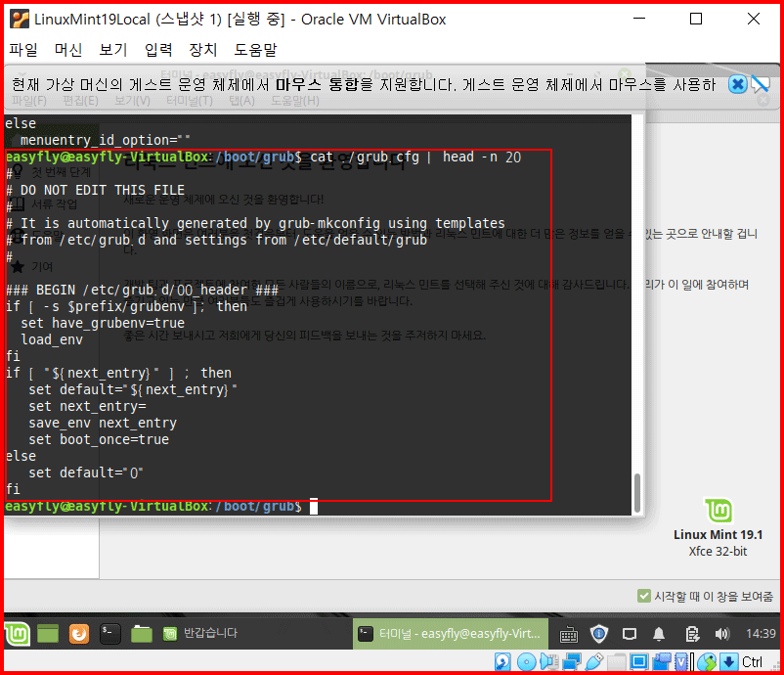Viewport: 784px width, 675px height.
Task: Click the don't-show-again crossed bubble icon
Action: point(760,84)
